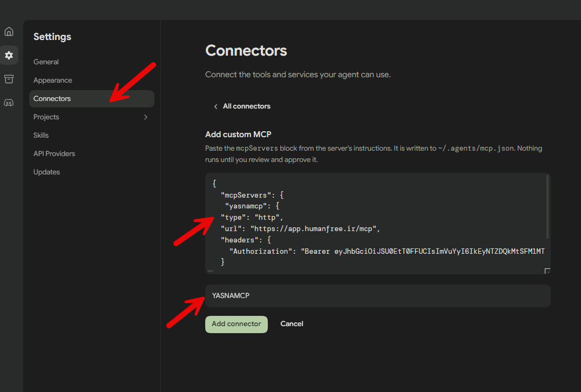Select Connectors in settings sidebar
Screen dimensions: 581x392
[x=91, y=99]
